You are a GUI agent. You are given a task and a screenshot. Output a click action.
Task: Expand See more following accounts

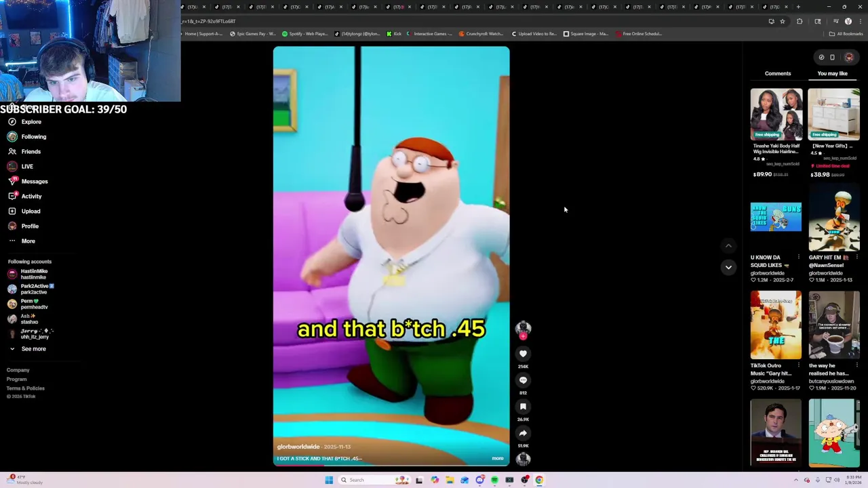point(27,349)
